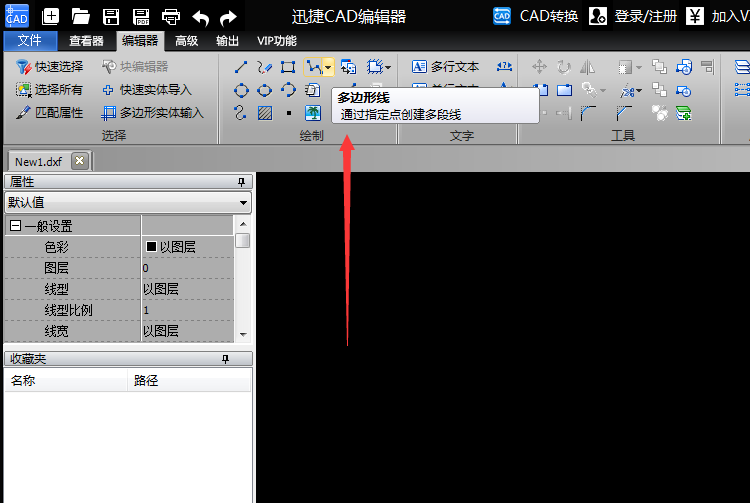Screen dimensions: 750x503
Task: Click the grayed 块编辑器 block editor button
Action: tap(135, 66)
